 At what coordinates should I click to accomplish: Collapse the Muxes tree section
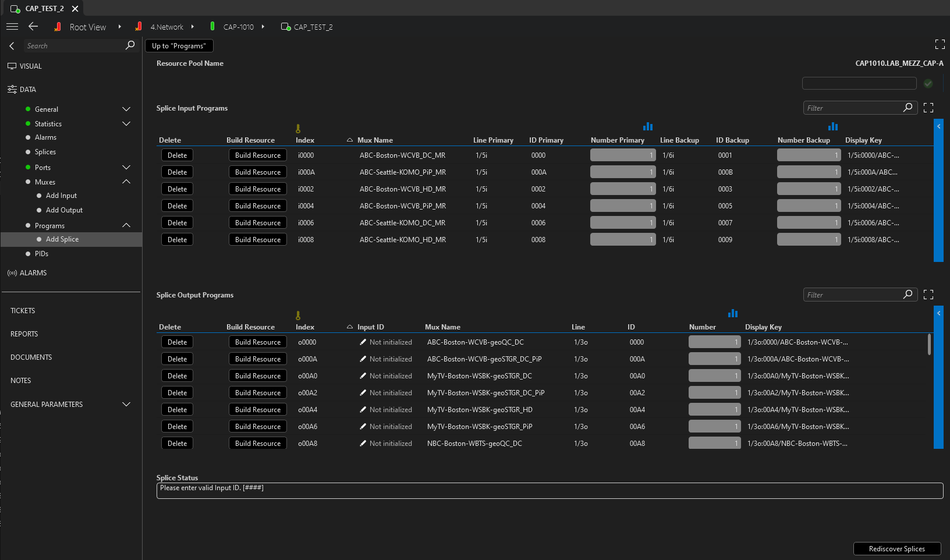point(126,182)
